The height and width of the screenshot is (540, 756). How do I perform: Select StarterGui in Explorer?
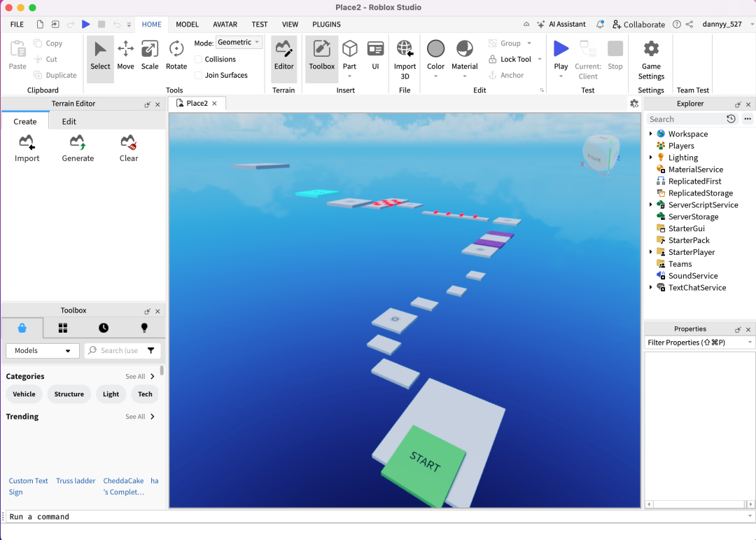(x=686, y=228)
